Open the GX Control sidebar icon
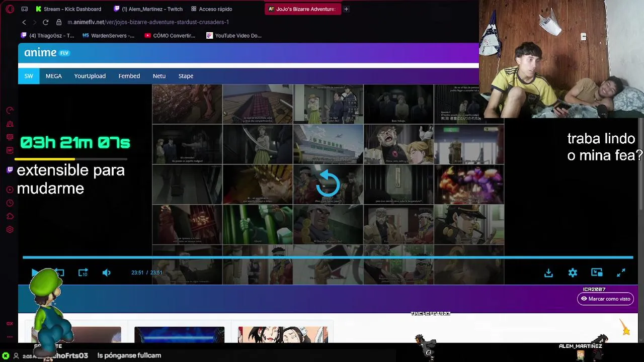This screenshot has width=644, height=362. point(10,111)
